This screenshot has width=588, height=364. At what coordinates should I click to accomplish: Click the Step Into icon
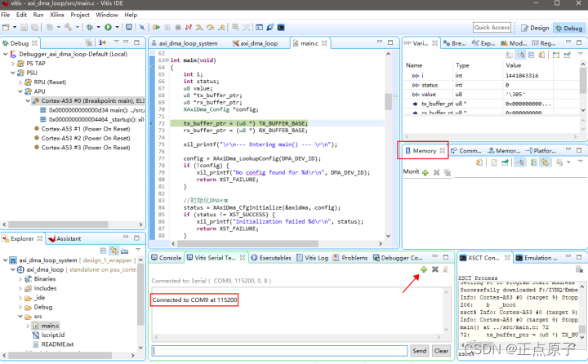[x=199, y=28]
